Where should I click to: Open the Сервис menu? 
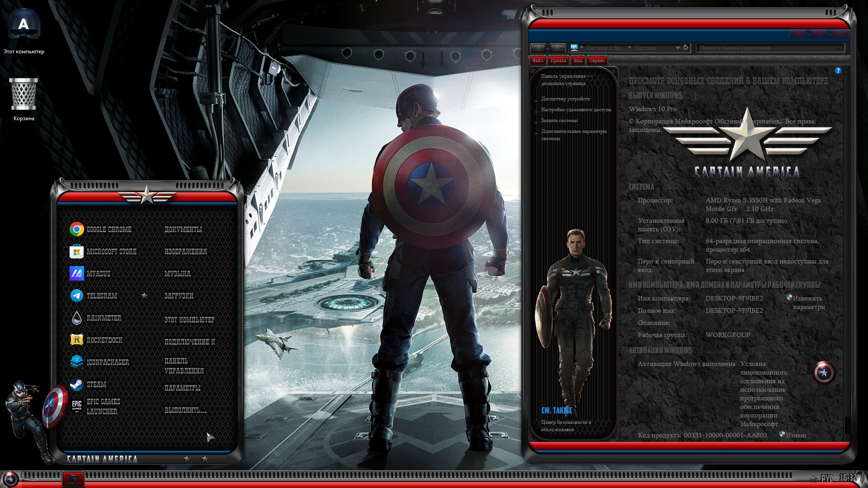(597, 60)
